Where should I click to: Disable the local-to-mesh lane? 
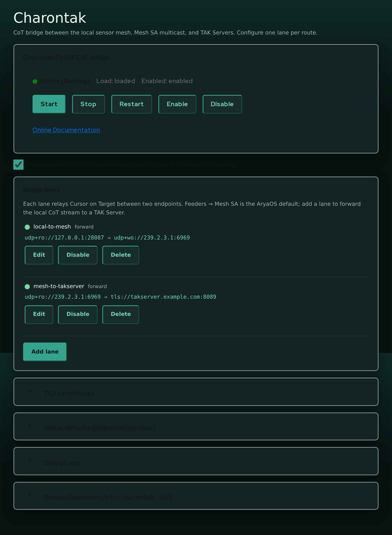pyautogui.click(x=78, y=255)
